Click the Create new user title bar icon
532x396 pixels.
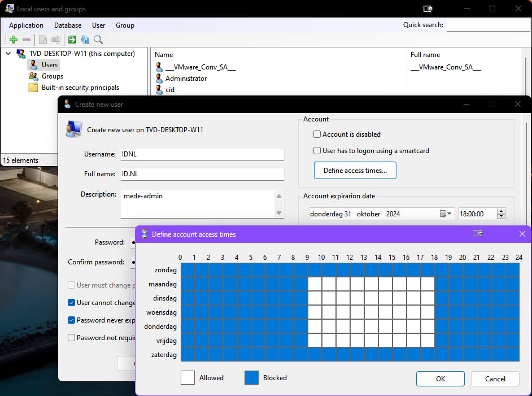point(67,104)
